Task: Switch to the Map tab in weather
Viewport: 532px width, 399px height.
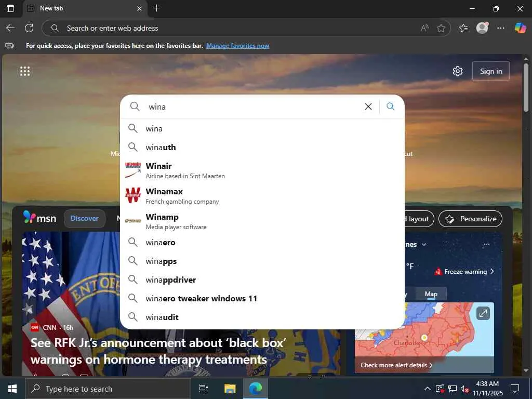Action: [x=431, y=294]
